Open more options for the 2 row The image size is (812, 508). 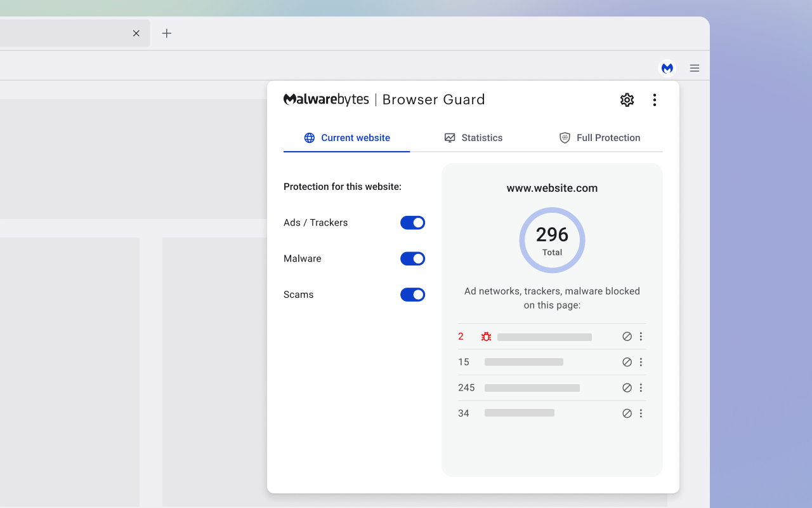(641, 337)
